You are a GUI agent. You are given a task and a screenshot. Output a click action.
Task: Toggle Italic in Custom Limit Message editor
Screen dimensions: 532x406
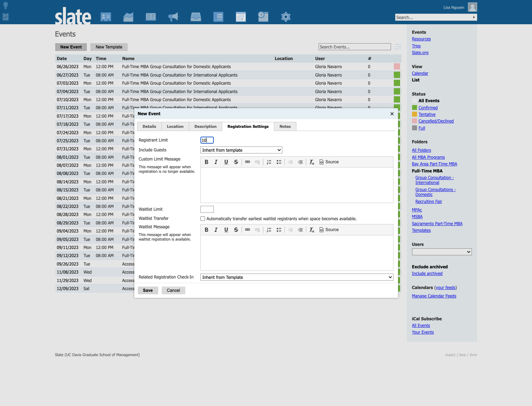pos(216,162)
